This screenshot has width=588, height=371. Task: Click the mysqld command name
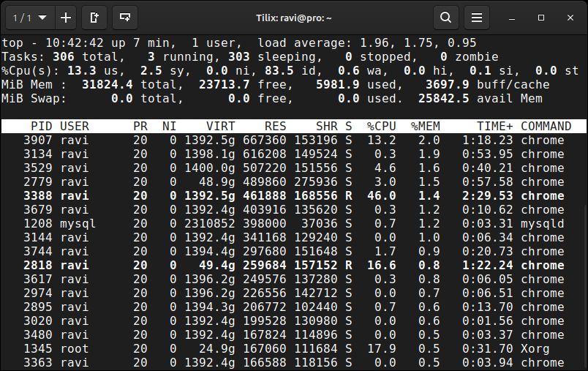[x=542, y=224]
